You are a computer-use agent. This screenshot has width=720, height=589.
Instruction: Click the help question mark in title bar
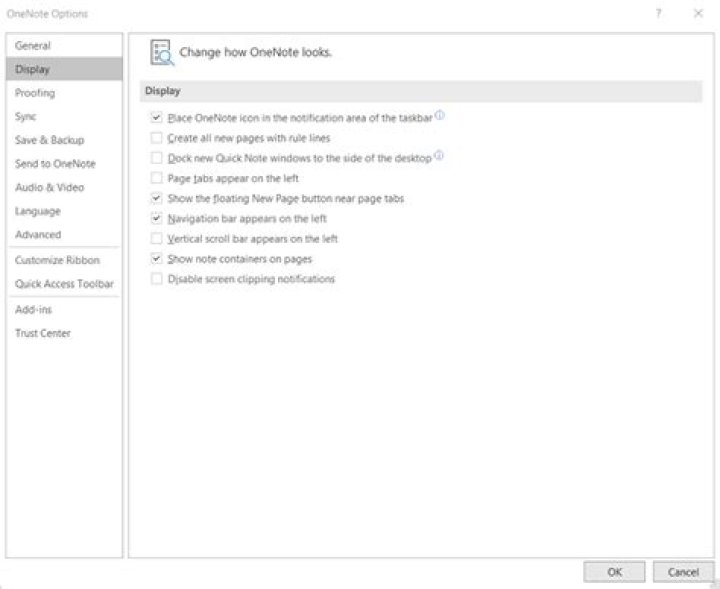pos(658,13)
